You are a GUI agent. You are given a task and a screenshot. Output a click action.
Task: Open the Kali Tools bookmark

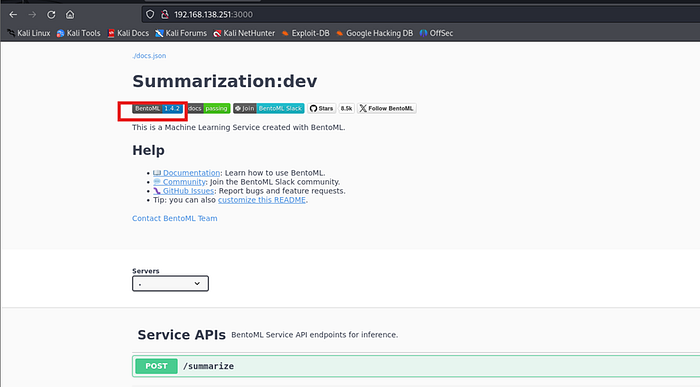click(79, 33)
